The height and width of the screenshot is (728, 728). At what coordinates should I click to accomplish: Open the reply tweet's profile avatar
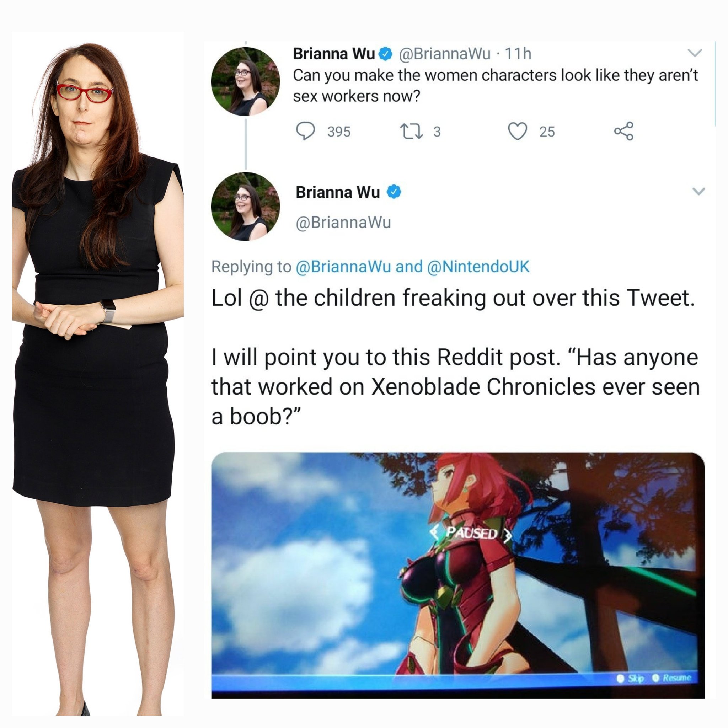[245, 207]
